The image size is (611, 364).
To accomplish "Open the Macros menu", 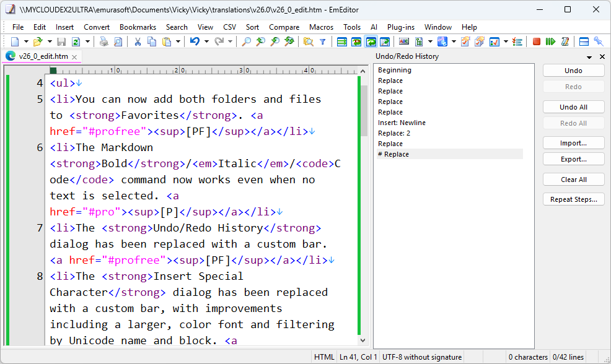I will click(321, 27).
